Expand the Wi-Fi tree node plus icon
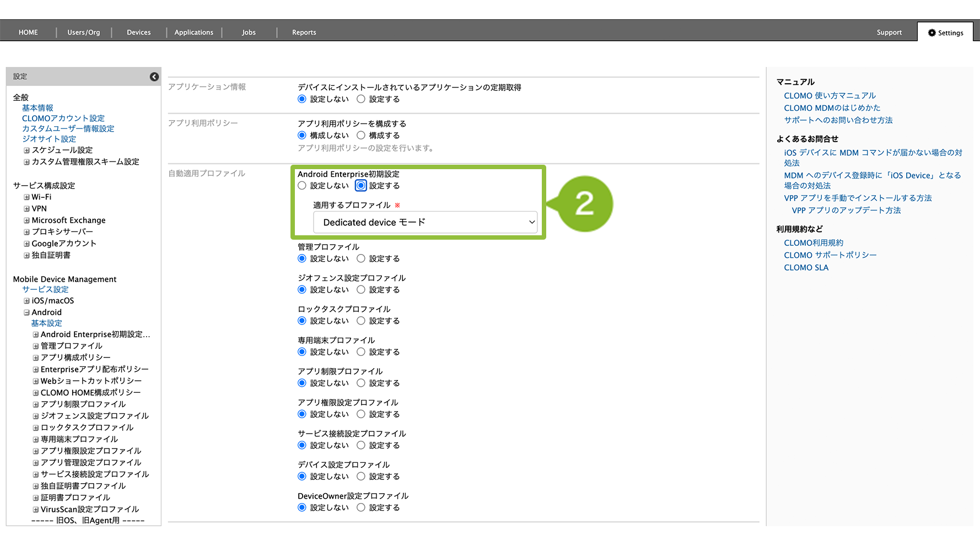The image size is (980, 551). click(x=26, y=197)
